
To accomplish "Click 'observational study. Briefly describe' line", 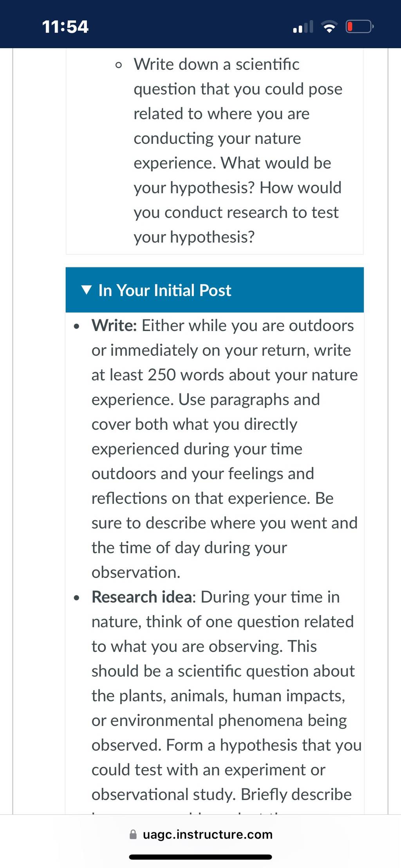I will 222,794.
